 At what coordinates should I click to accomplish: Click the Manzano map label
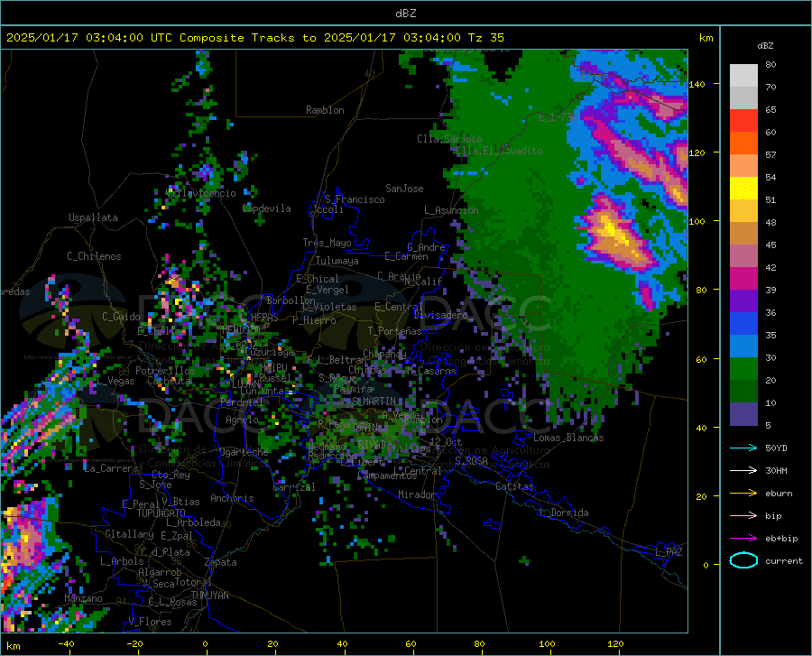[83, 598]
